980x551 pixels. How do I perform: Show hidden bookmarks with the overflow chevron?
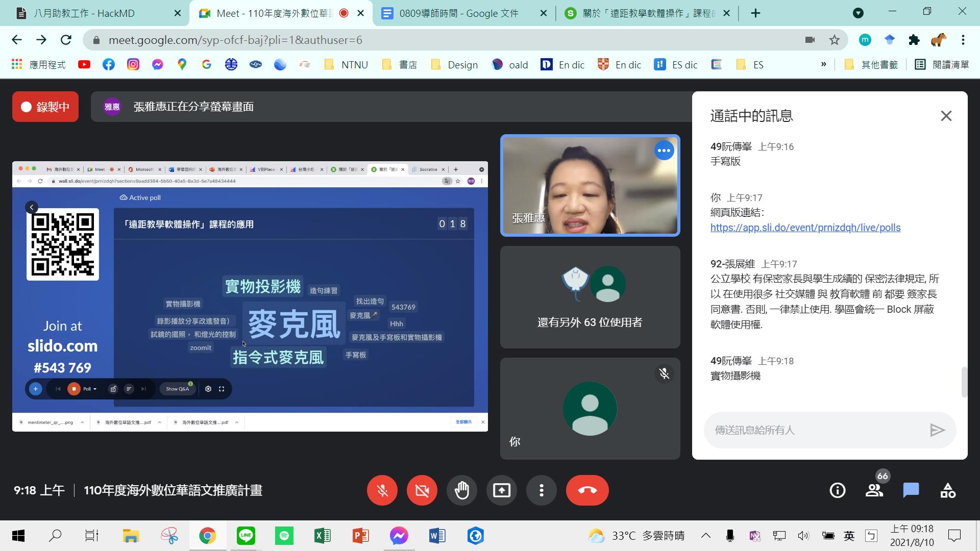point(823,64)
